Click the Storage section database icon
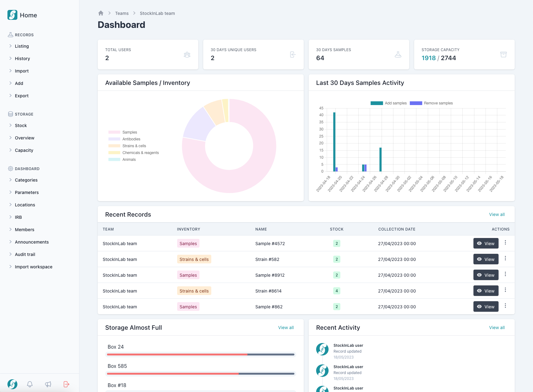533x392 pixels. point(11,114)
